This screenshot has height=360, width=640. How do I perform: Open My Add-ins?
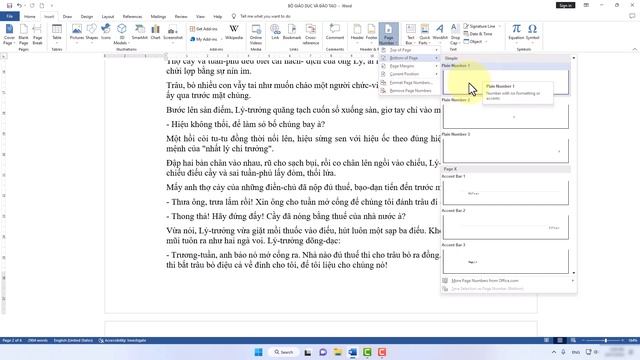204,39
